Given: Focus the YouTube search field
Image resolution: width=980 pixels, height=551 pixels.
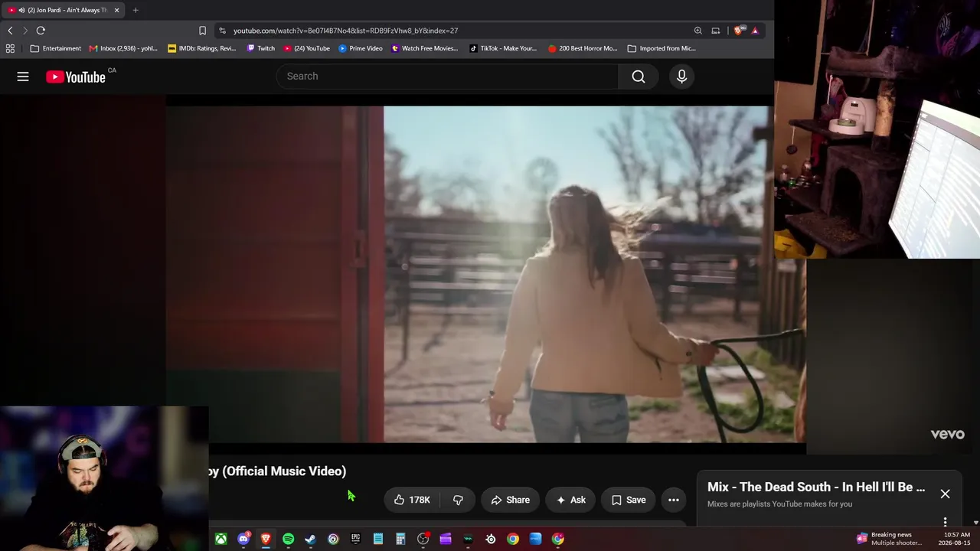Looking at the screenshot, I should pyautogui.click(x=448, y=77).
